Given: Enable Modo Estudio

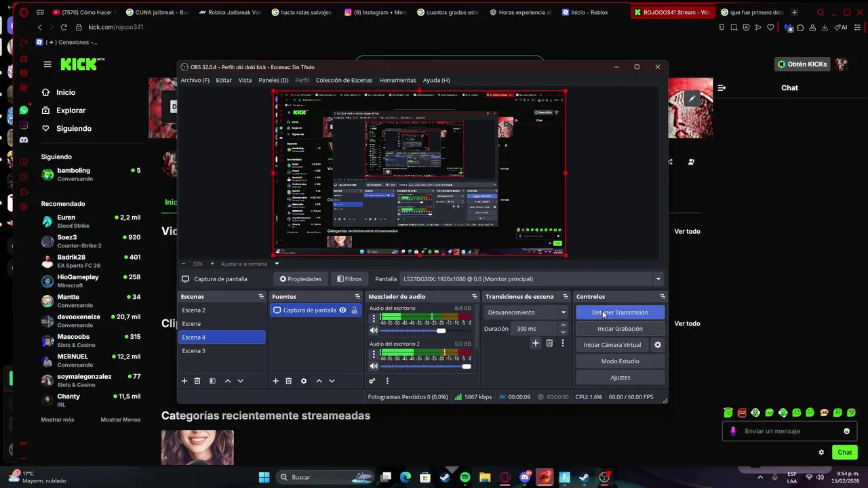Looking at the screenshot, I should (x=620, y=361).
